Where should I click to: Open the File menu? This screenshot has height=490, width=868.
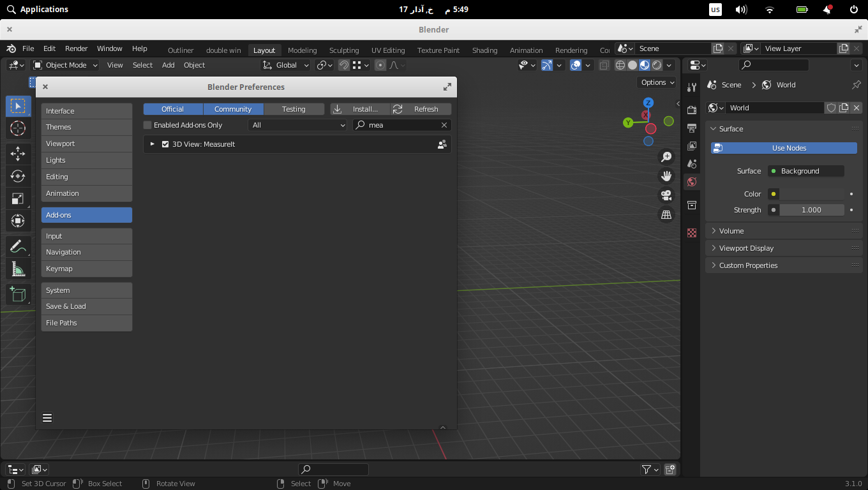pos(28,48)
